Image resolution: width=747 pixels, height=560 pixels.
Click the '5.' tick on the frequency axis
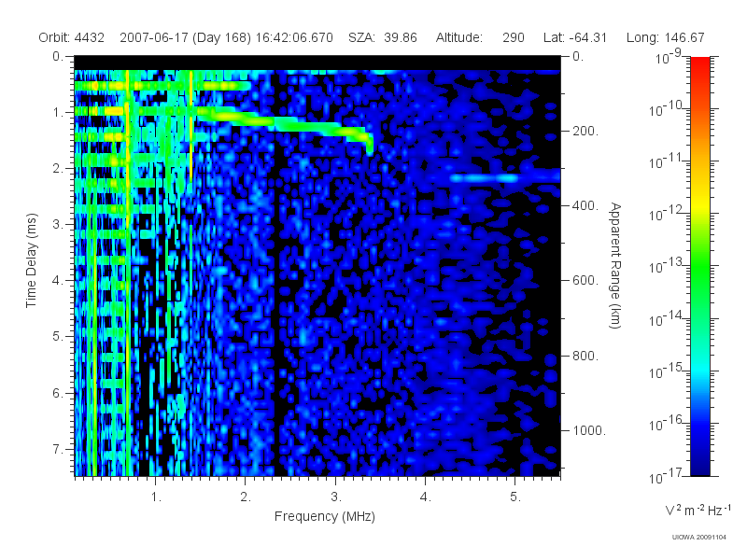point(515,497)
